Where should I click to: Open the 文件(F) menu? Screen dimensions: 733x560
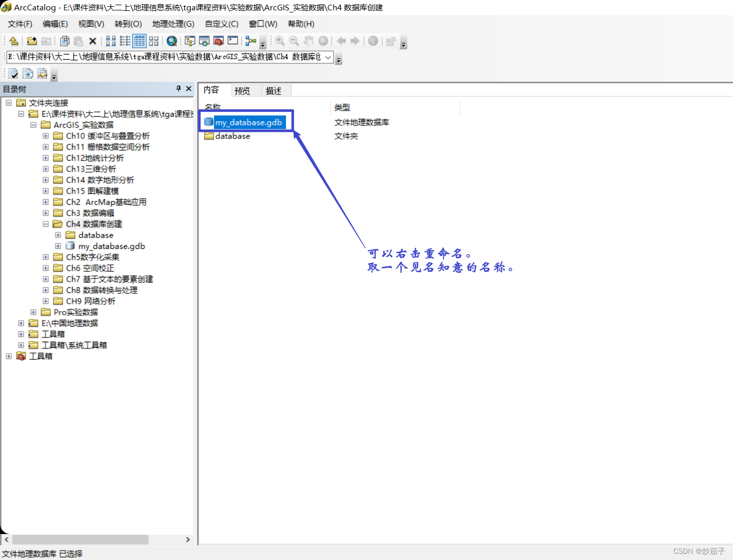click(20, 24)
